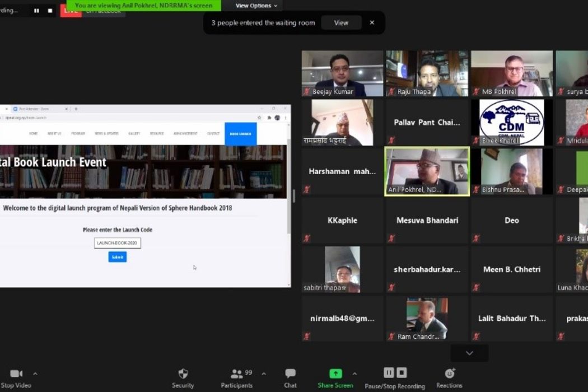Image resolution: width=588 pixels, height=392 pixels.
Task: Select the Pallav Pant Chai... tile
Action: click(427, 122)
